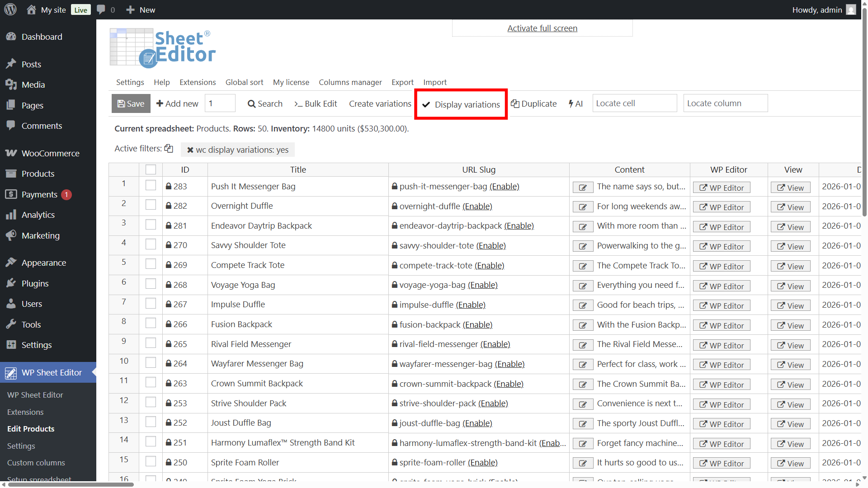This screenshot has height=488, width=868.
Task: Click the Locate cell input field
Action: point(634,103)
